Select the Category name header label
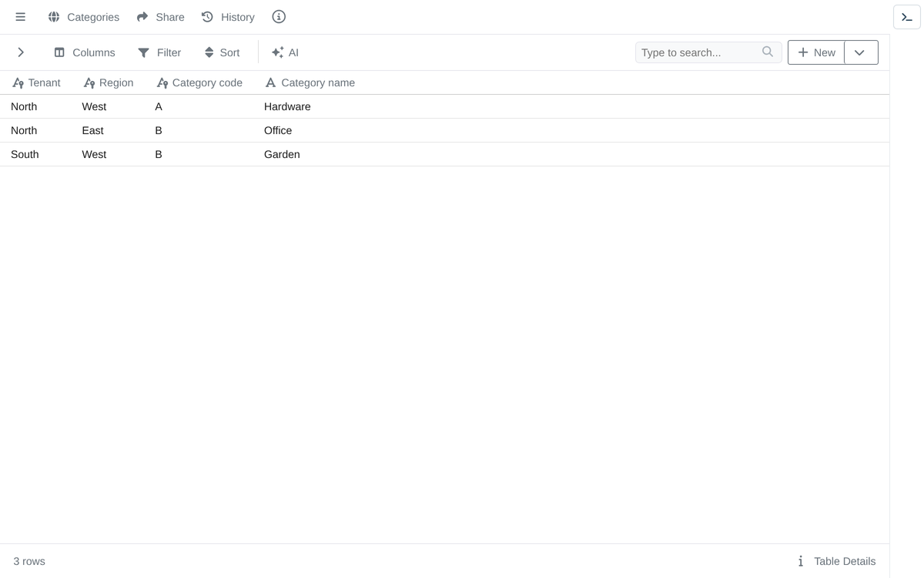 318,82
